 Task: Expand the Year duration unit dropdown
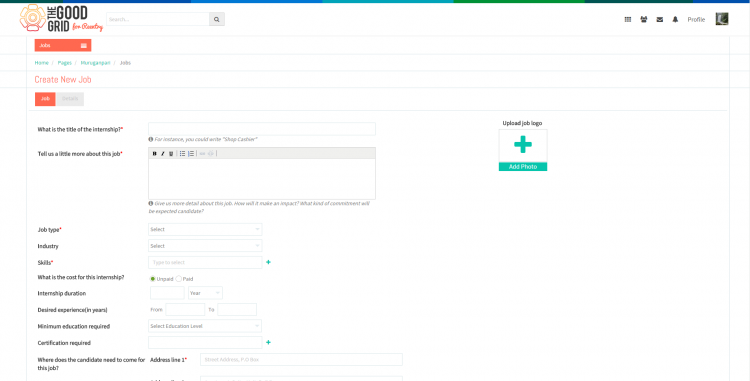(205, 293)
